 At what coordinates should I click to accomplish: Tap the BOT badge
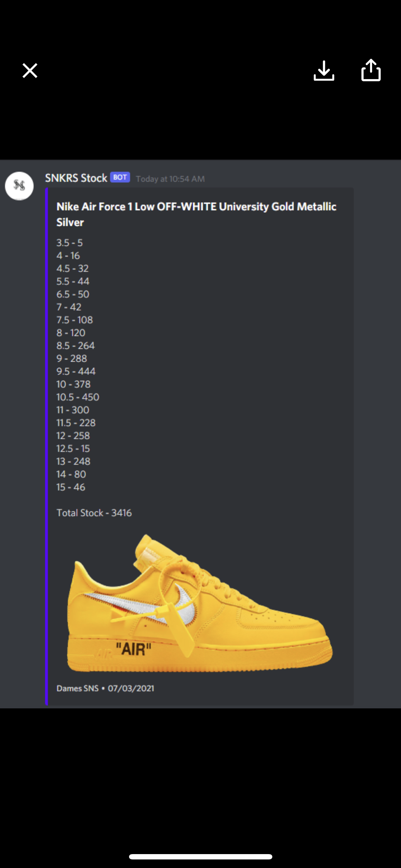click(120, 177)
